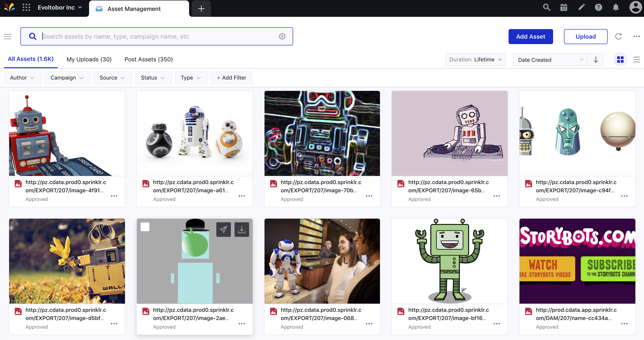Open image-068 asset link title
644x340 pixels.
(321, 314)
